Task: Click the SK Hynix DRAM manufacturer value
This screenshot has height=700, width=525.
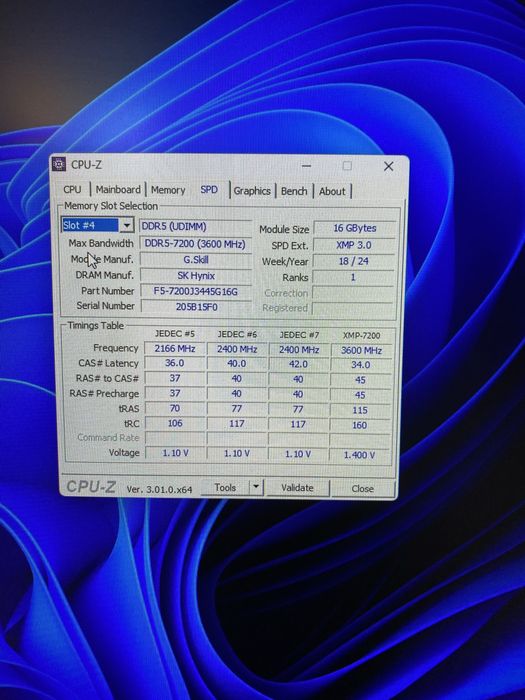Action: point(196,275)
